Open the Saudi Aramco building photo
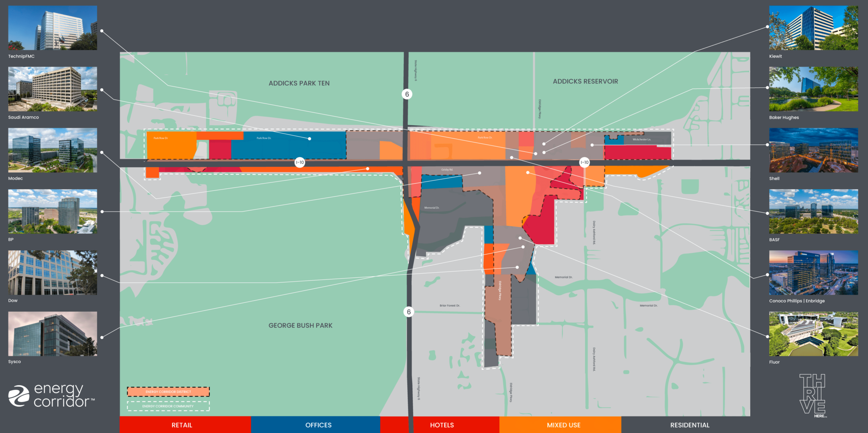This screenshot has width=868, height=433. click(53, 89)
